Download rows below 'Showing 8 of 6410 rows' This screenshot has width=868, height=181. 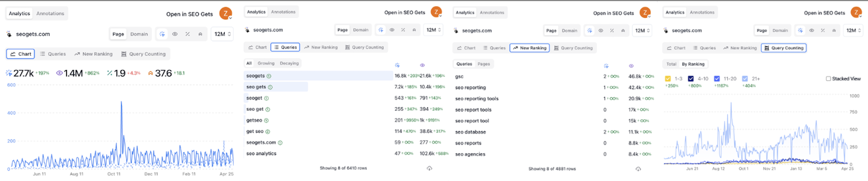coord(429,168)
